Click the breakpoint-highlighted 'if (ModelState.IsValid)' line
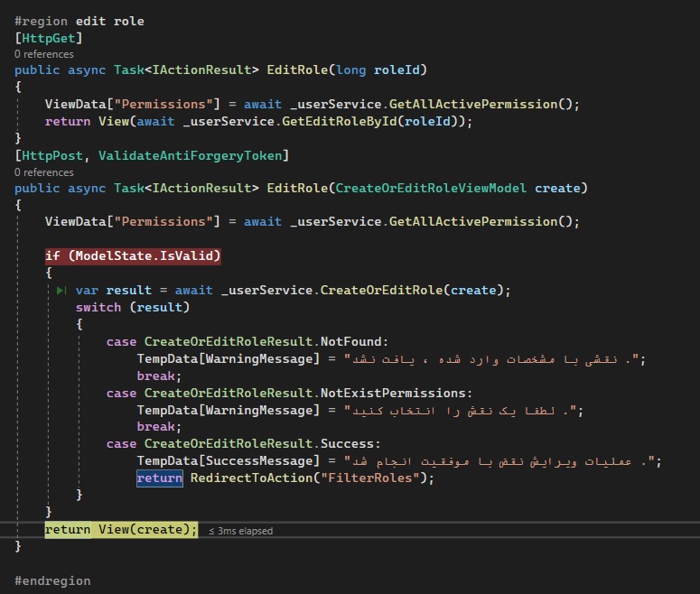Screen dimensions: 700x594 coord(133,256)
